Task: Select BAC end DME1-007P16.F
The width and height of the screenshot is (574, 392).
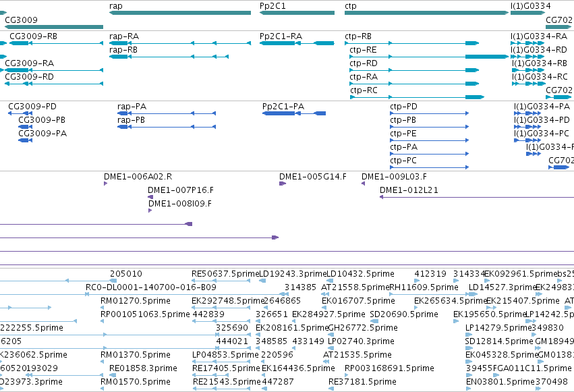Action: [x=150, y=197]
